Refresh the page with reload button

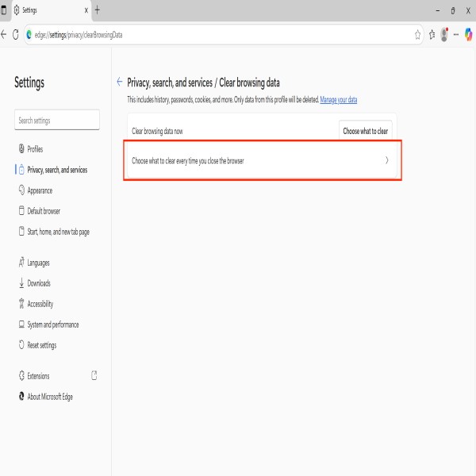click(x=16, y=35)
